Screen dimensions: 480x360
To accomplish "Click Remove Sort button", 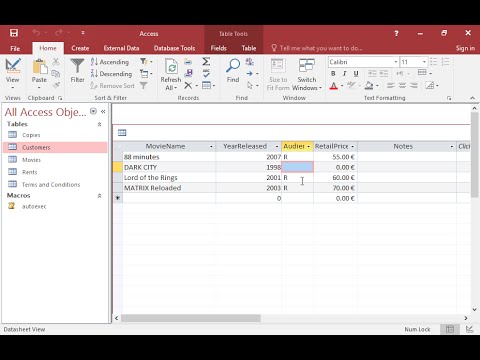I will pos(112,86).
